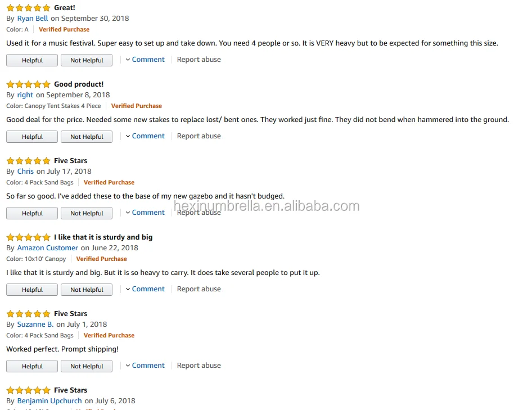Viewport: 532px width, 410px height.
Task: Click the star rating on Ryan Bell's review
Action: pos(28,8)
